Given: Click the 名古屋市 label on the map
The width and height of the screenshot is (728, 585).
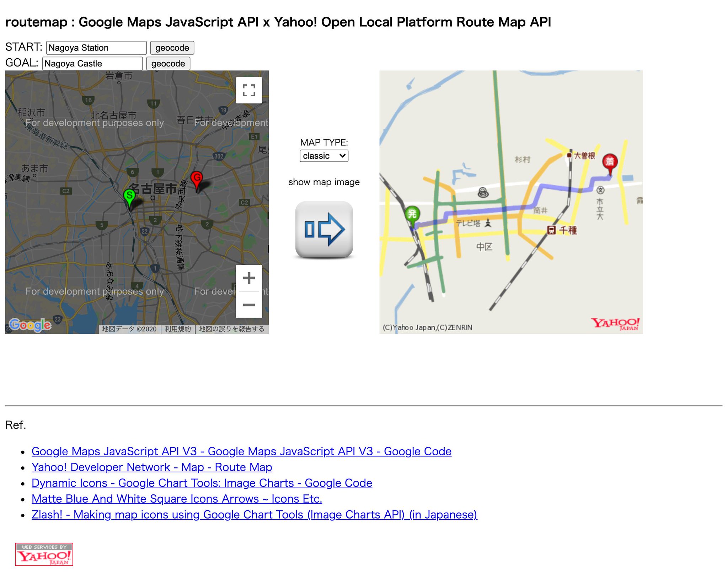Looking at the screenshot, I should pyautogui.click(x=152, y=189).
